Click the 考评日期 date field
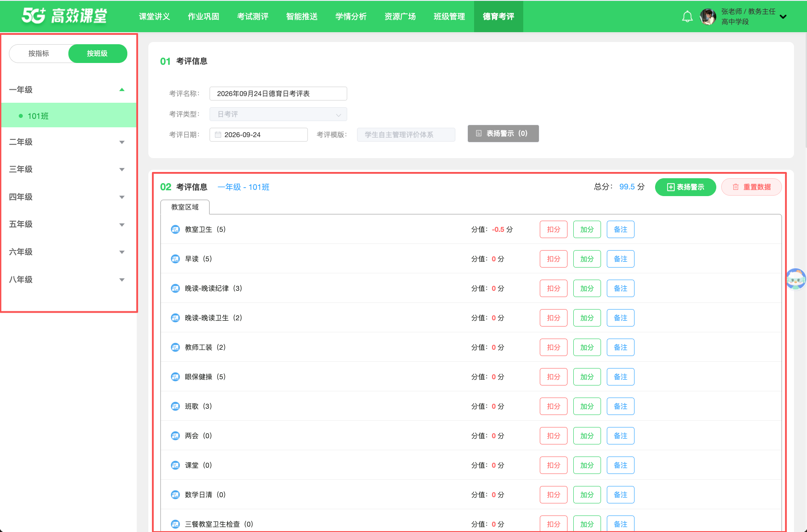Image resolution: width=807 pixels, height=532 pixels. tap(259, 135)
